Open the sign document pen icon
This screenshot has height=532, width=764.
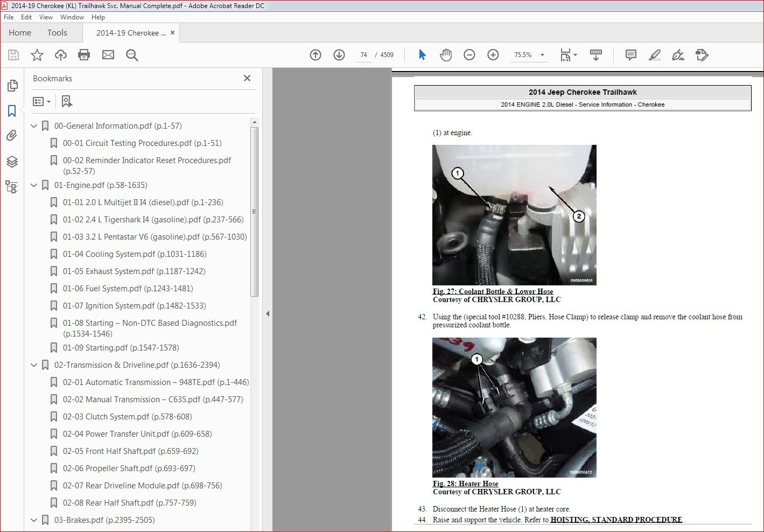678,55
